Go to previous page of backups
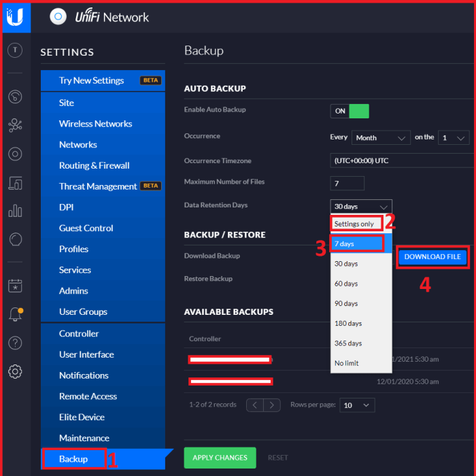The width and height of the screenshot is (476, 476). [255, 405]
